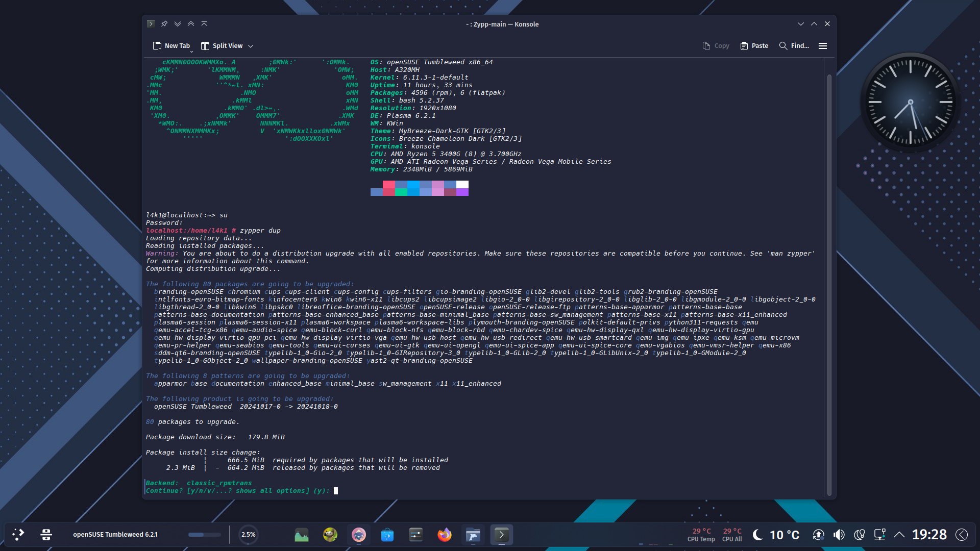
Task: Click the CPU AMD Ryzen 5 line
Action: pyautogui.click(x=446, y=154)
